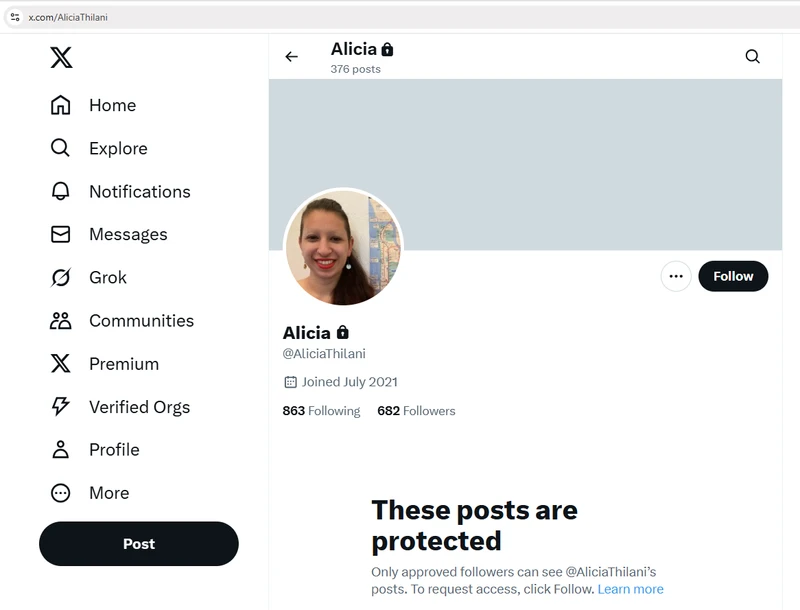Go to Premium in sidebar
The height and width of the screenshot is (610, 800).
[123, 364]
